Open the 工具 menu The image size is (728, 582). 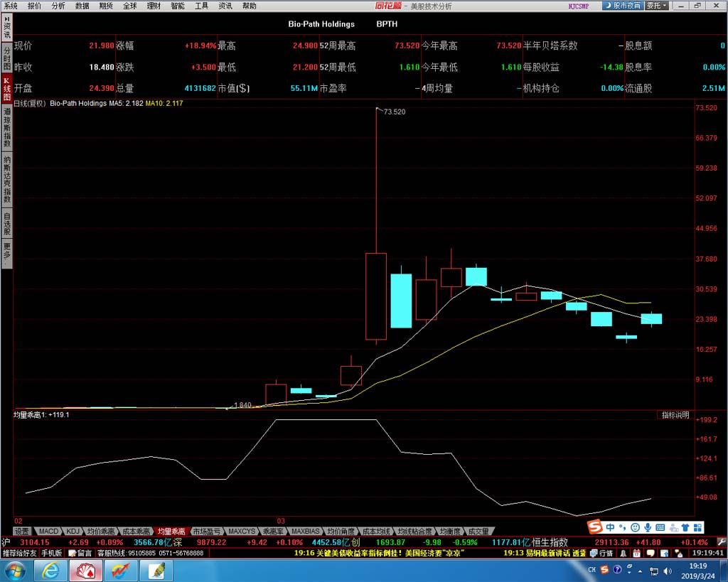(x=201, y=6)
